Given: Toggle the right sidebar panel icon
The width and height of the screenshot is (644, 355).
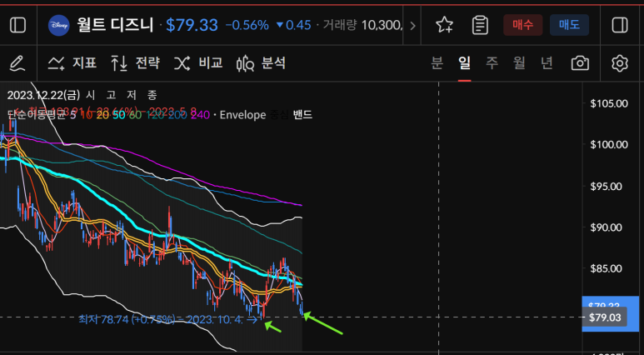Looking at the screenshot, I should 620,26.
